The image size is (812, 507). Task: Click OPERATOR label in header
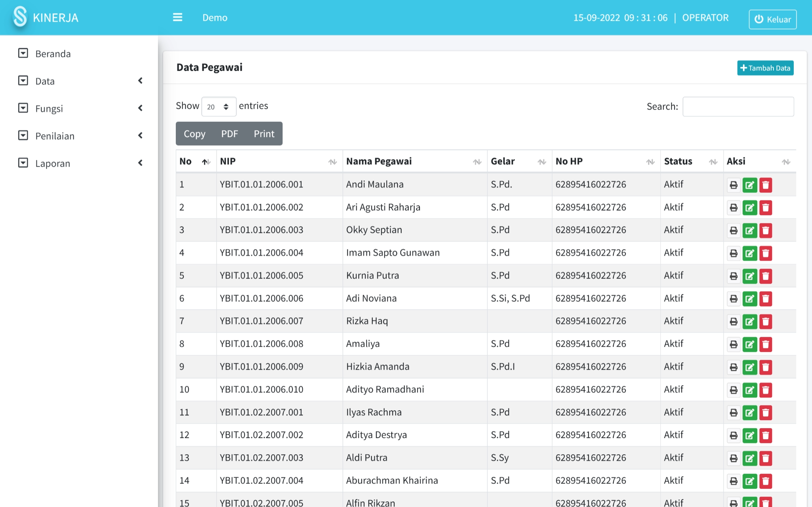coord(705,17)
